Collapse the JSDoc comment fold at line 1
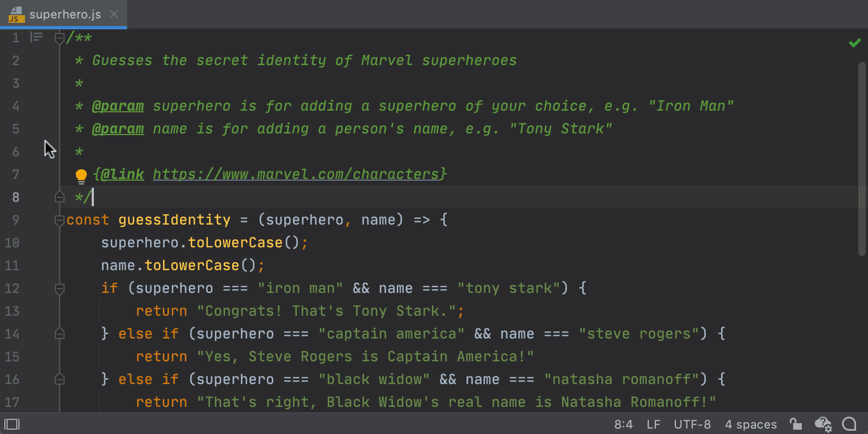The width and height of the screenshot is (868, 434). [x=60, y=38]
